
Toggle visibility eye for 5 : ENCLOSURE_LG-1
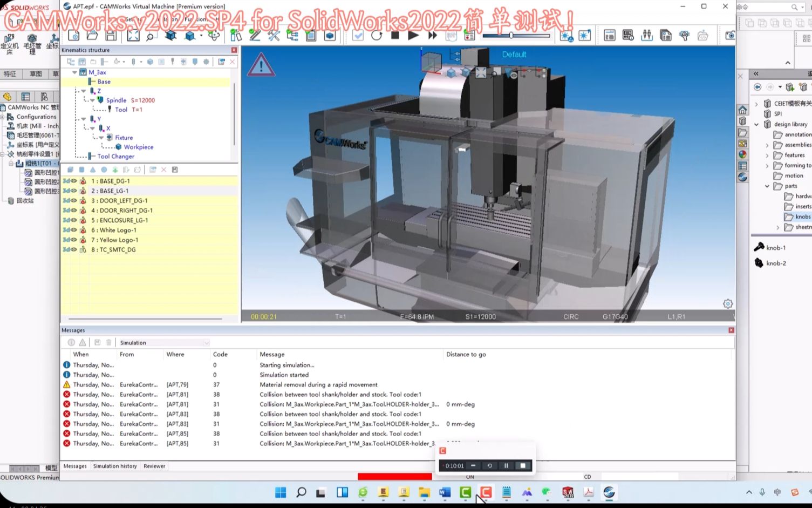pyautogui.click(x=74, y=220)
